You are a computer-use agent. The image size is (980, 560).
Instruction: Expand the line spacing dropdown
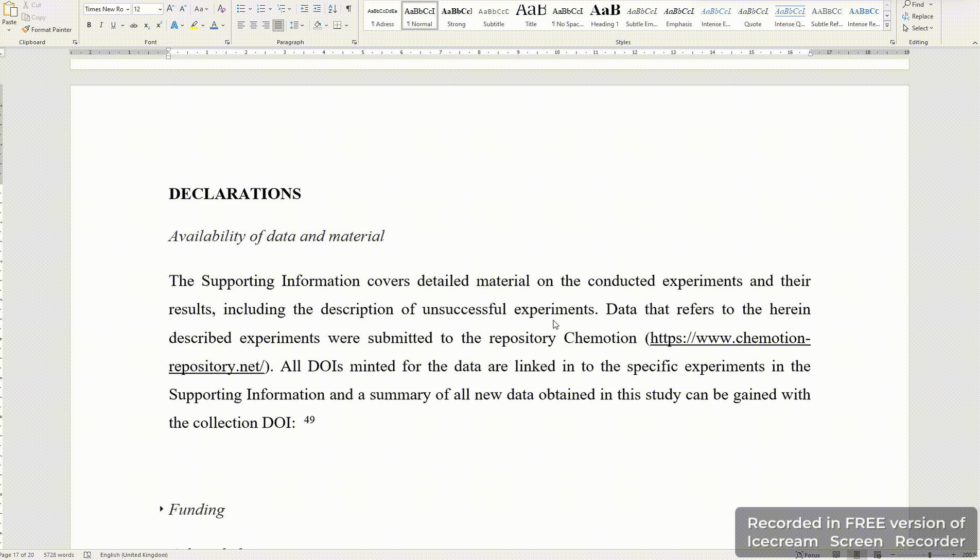(302, 25)
